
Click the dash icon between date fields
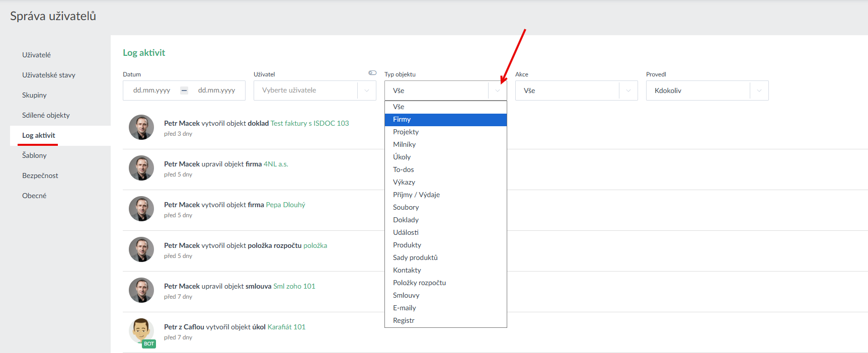pos(184,91)
